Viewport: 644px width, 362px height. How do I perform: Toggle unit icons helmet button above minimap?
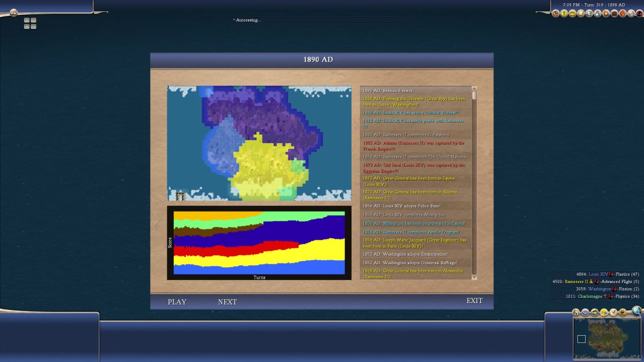point(576,313)
